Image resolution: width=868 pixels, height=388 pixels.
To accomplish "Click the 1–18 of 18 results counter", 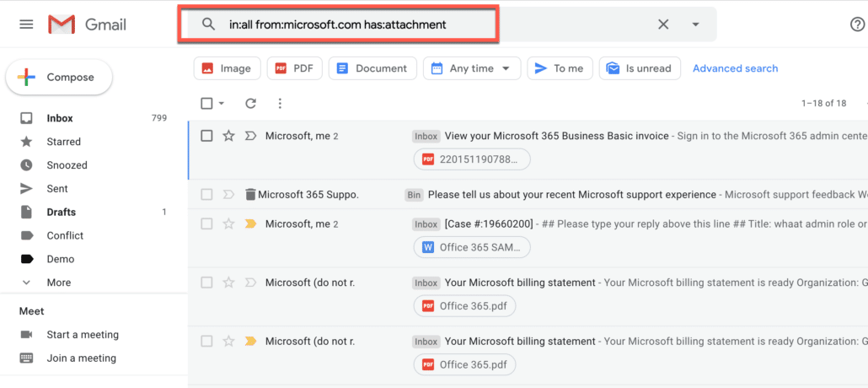I will pyautogui.click(x=823, y=103).
